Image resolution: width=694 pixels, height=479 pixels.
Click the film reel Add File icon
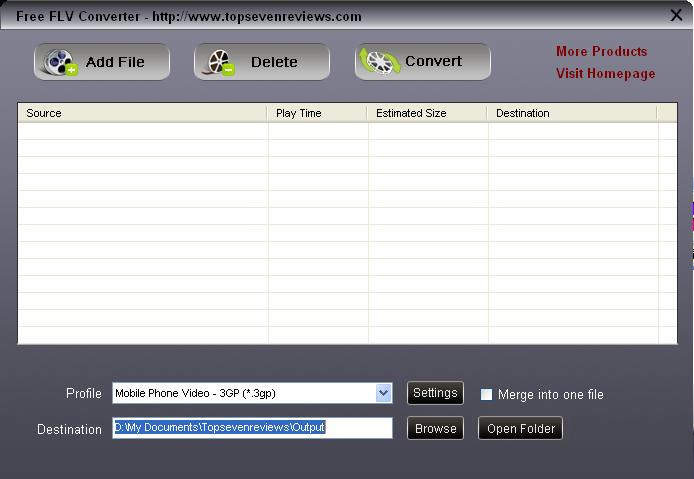pyautogui.click(x=60, y=62)
